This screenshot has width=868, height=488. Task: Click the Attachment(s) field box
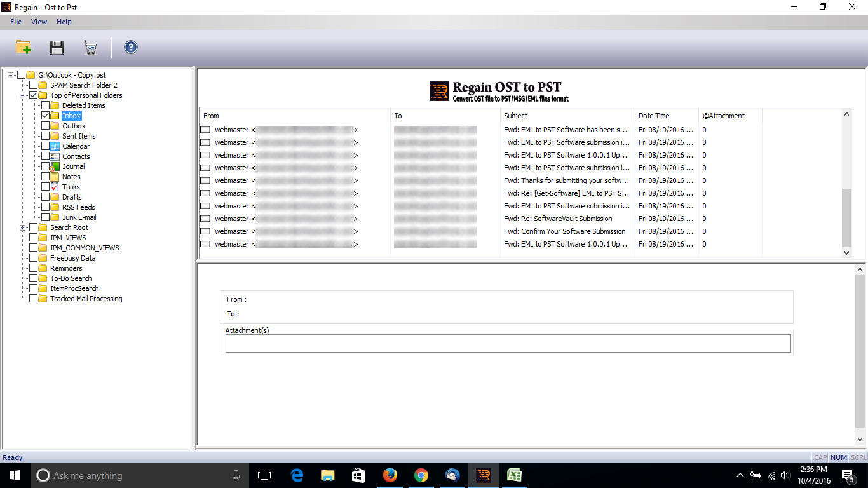pos(508,343)
